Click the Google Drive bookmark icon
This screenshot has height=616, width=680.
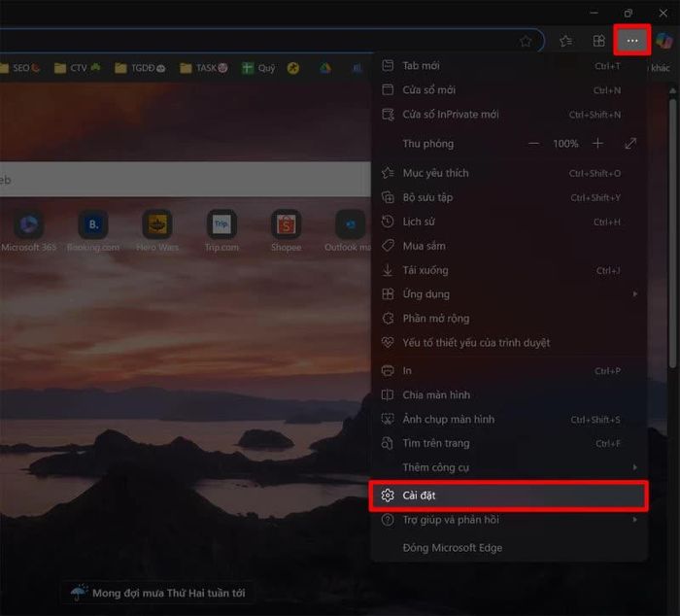324,68
